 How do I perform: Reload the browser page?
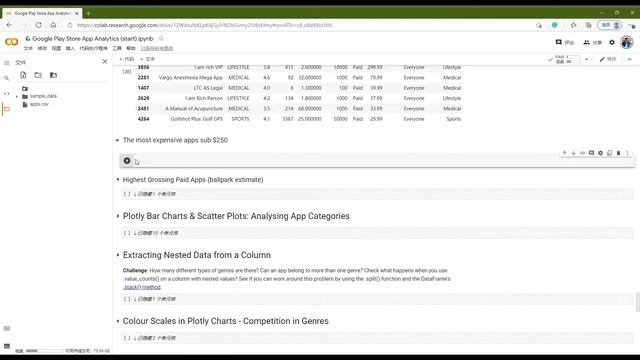pos(38,25)
